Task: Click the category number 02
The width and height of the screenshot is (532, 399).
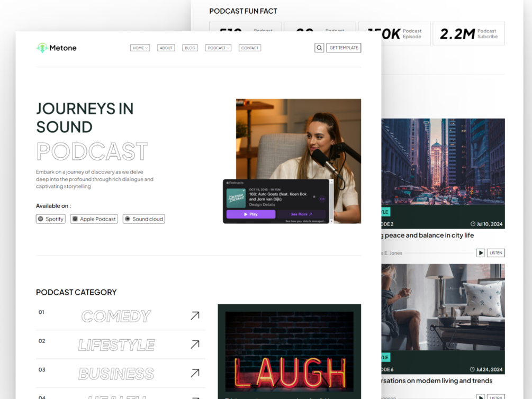Action: (x=41, y=341)
